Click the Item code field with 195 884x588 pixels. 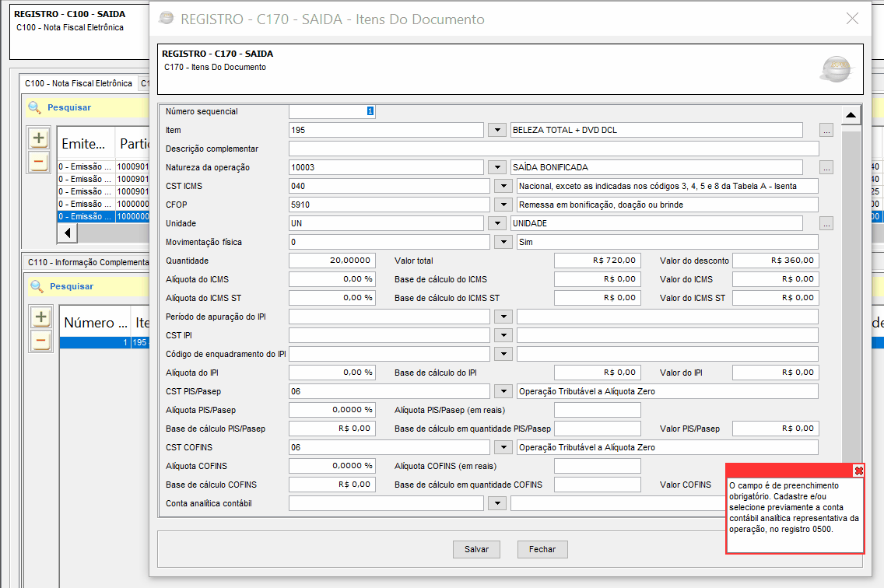coord(386,130)
